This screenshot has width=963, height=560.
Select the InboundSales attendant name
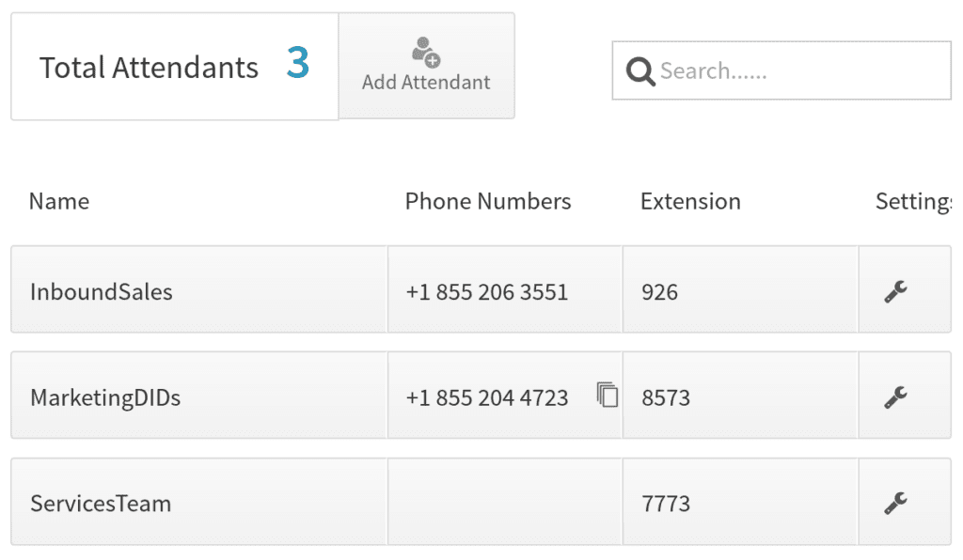point(102,292)
